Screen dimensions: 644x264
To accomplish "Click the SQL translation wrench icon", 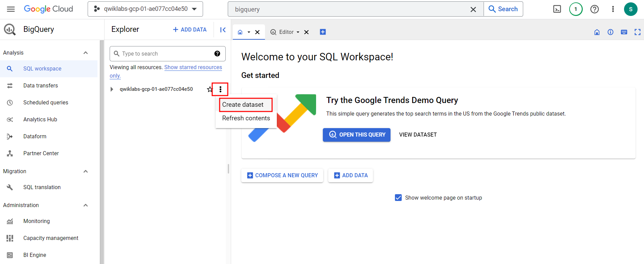I will [10, 187].
